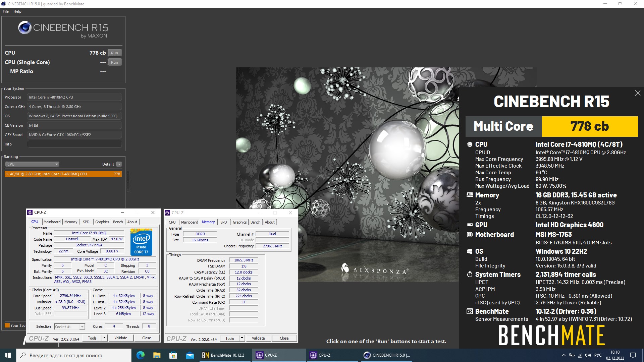Click the BenchMate overlay CPU chip icon

click(x=470, y=144)
